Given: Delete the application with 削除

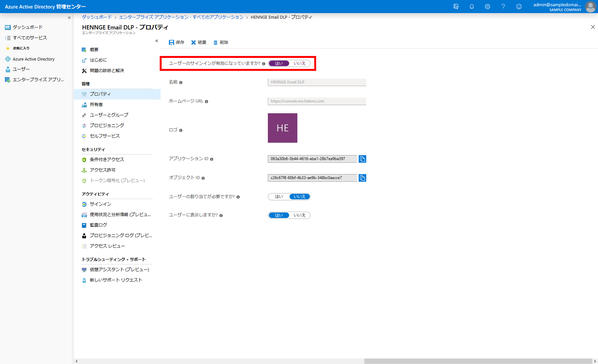Looking at the screenshot, I should [x=221, y=42].
